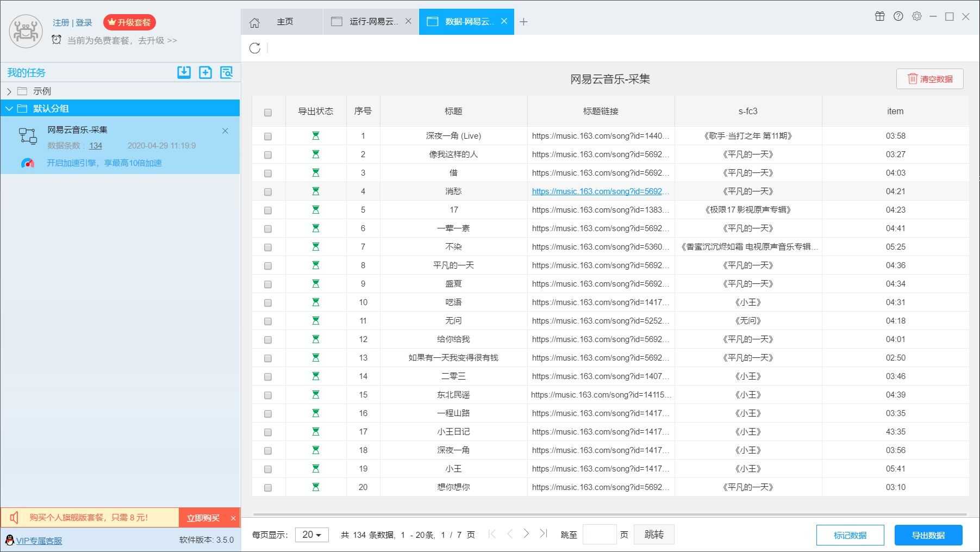This screenshot has width=980, height=552.
Task: Click the QQ penguin icon
Action: pyautogui.click(x=9, y=540)
